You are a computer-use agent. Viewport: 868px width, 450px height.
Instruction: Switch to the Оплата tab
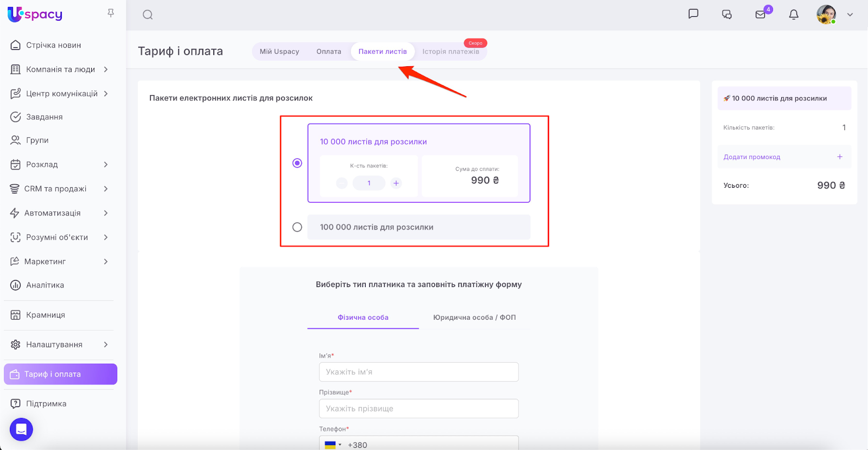[329, 52]
